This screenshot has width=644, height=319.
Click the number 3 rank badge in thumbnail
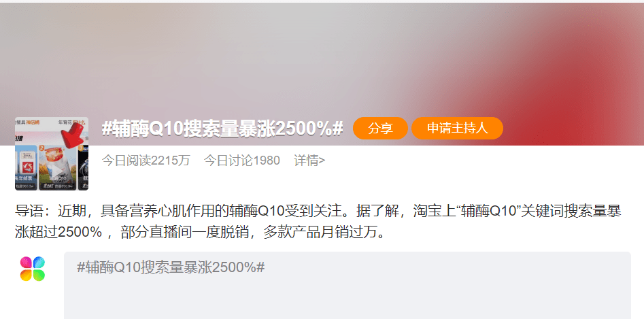point(81,148)
